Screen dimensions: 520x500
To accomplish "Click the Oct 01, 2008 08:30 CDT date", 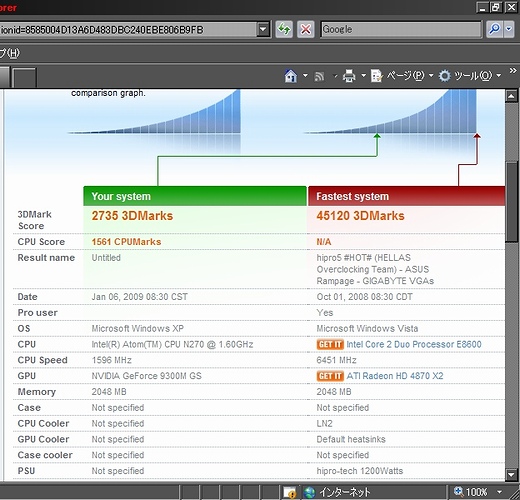I will click(365, 297).
